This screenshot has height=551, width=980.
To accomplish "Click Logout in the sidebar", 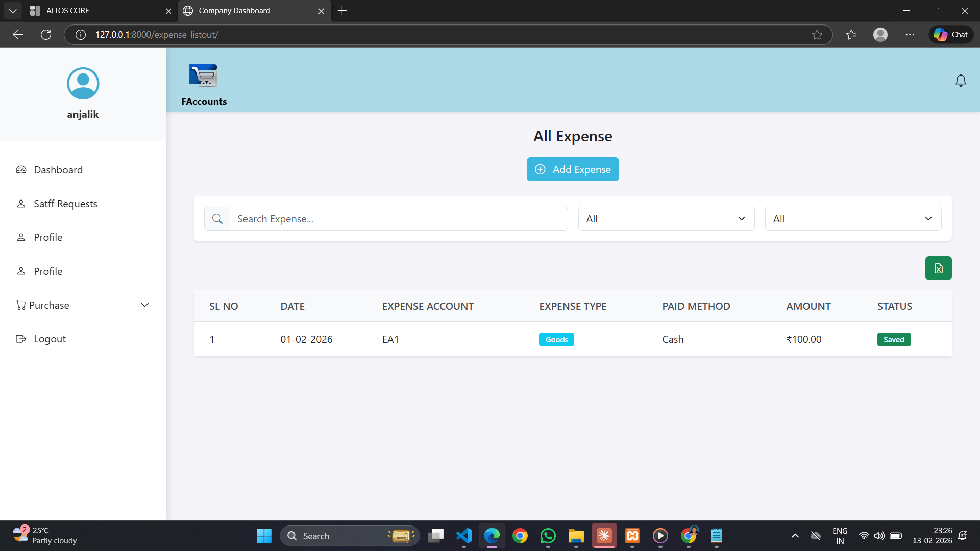I will point(50,339).
